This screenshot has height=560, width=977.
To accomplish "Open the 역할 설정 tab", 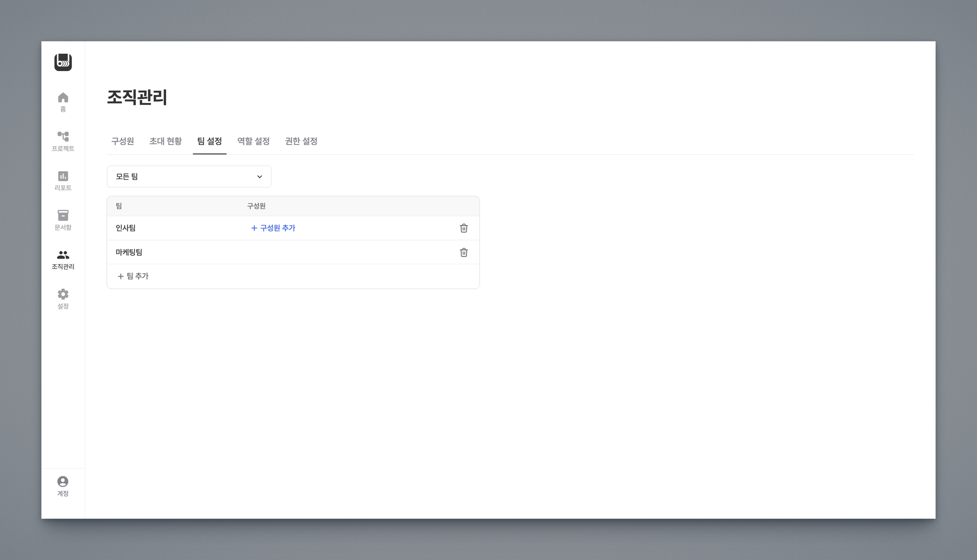I will tap(253, 141).
